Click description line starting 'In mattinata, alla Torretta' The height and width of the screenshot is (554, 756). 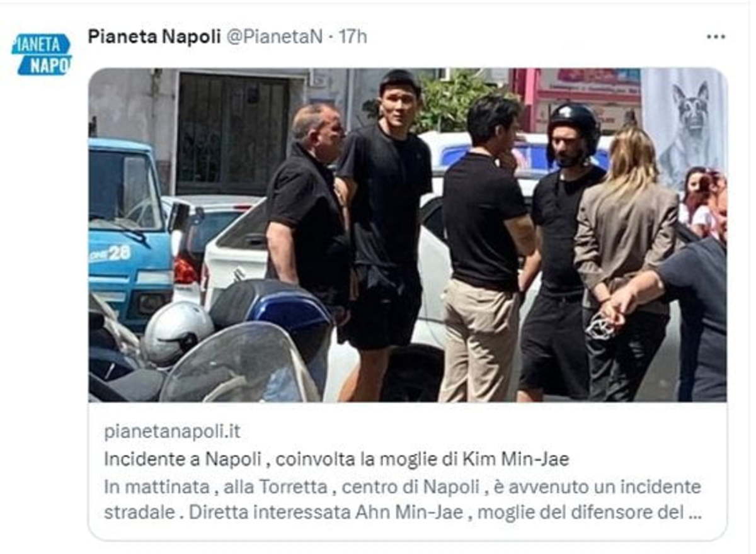(x=402, y=487)
